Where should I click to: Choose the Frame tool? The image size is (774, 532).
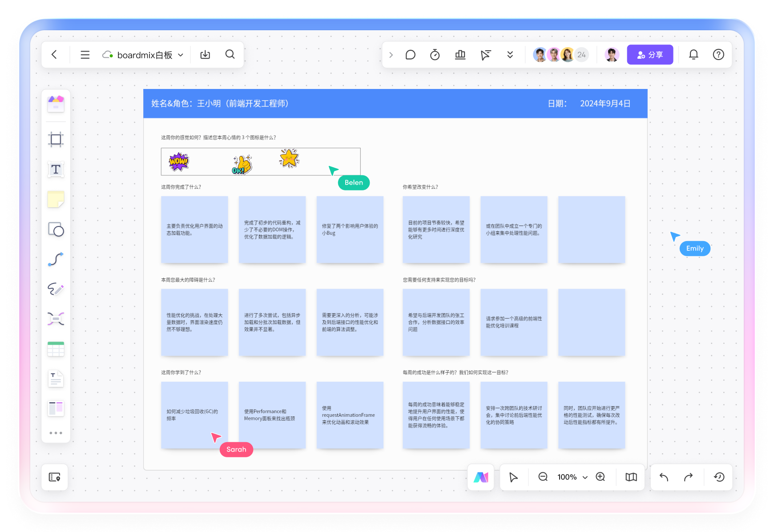[56, 140]
